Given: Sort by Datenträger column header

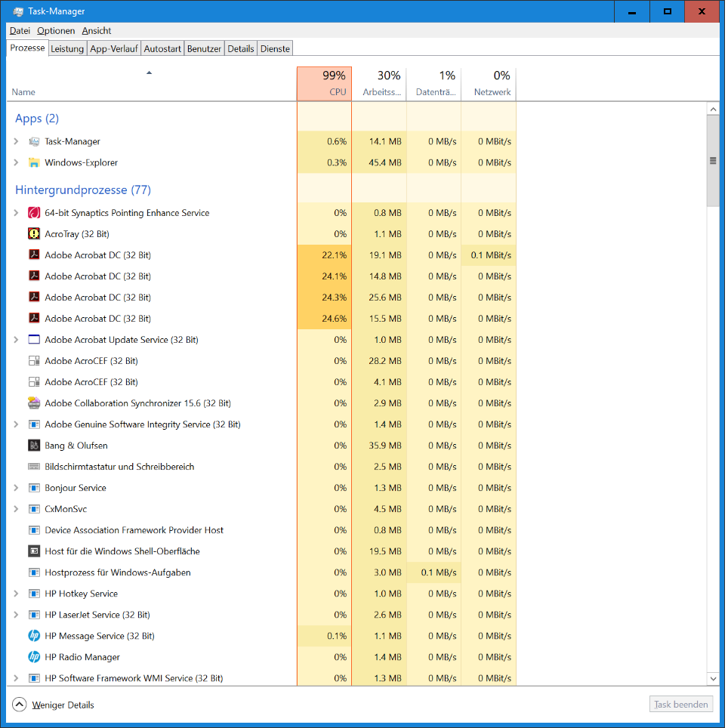Looking at the screenshot, I should coord(433,84).
